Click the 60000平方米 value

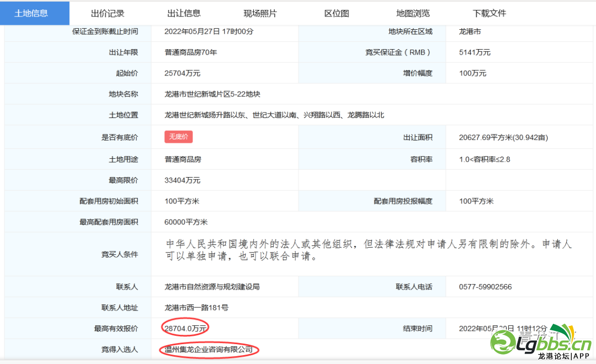186,222
